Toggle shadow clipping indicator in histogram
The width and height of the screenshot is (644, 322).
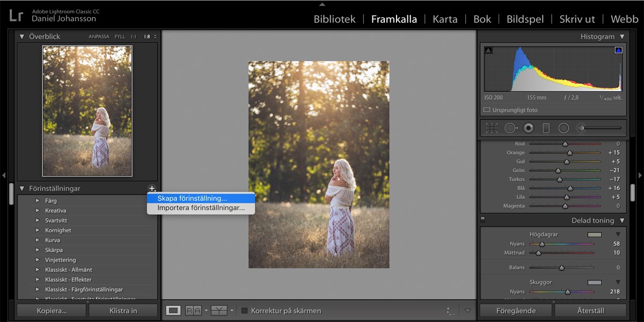(488, 50)
